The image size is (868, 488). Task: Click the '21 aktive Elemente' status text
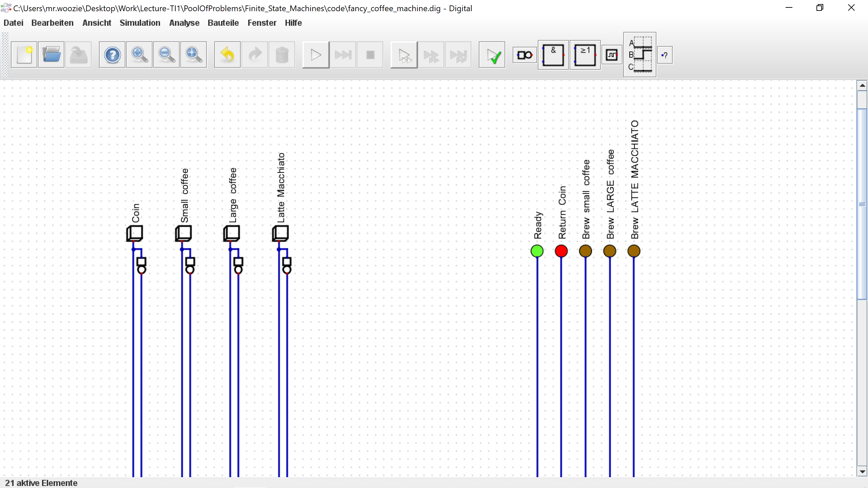tap(41, 483)
